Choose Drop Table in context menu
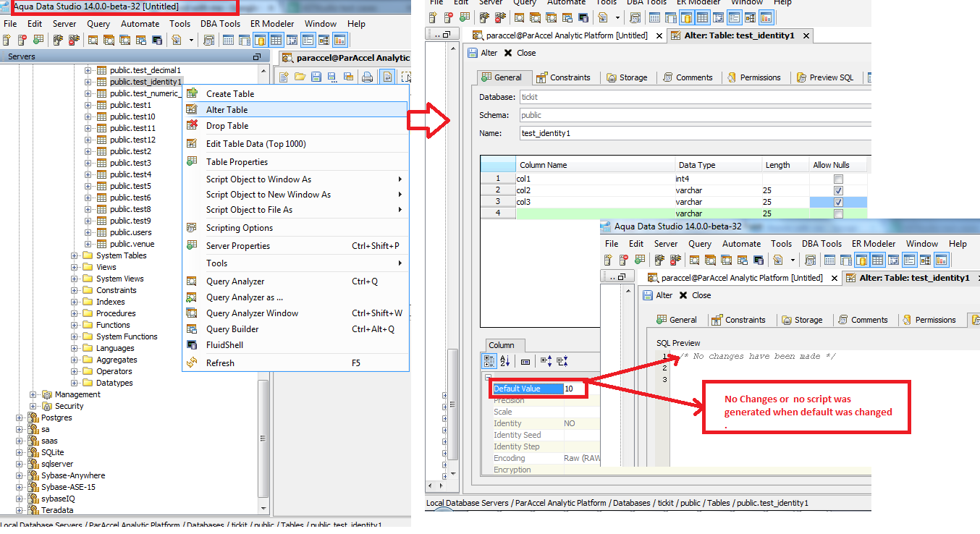The image size is (980, 534). pos(295,126)
